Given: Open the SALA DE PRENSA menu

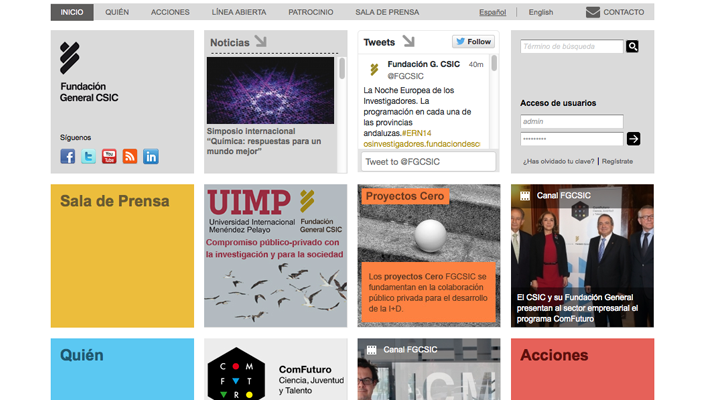Looking at the screenshot, I should tap(387, 12).
